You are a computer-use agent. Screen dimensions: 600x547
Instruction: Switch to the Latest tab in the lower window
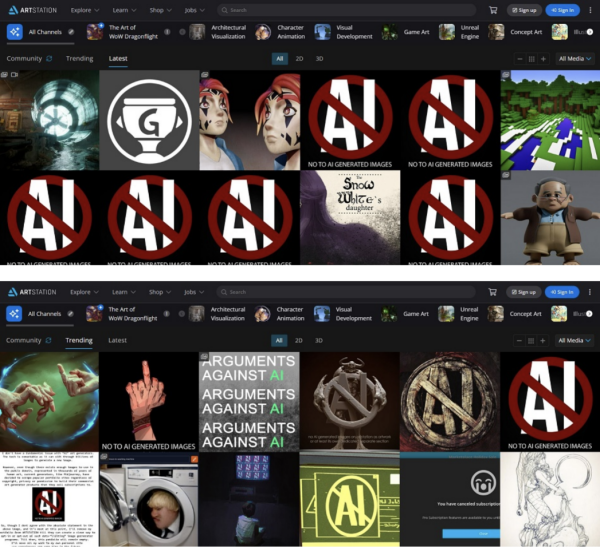tap(117, 340)
